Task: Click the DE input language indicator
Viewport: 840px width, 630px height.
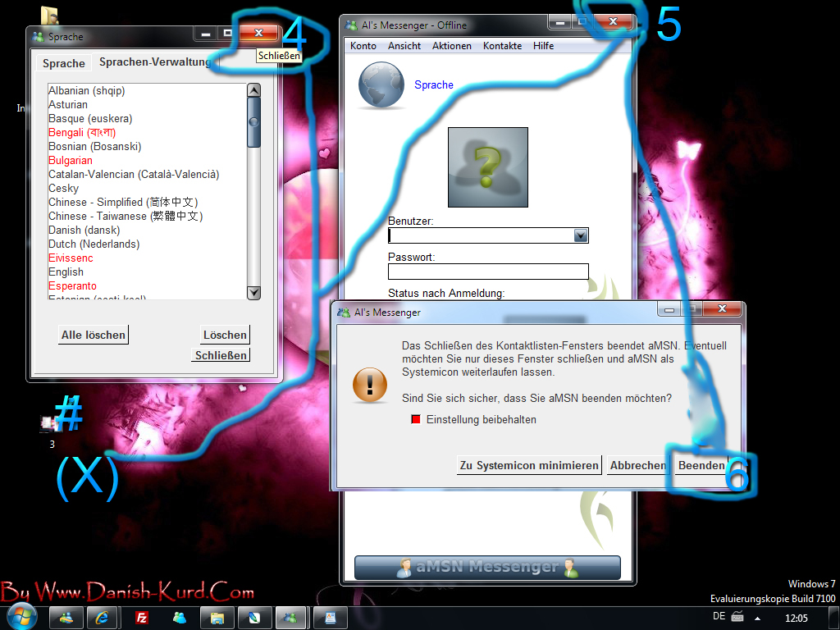Action: coord(719,616)
